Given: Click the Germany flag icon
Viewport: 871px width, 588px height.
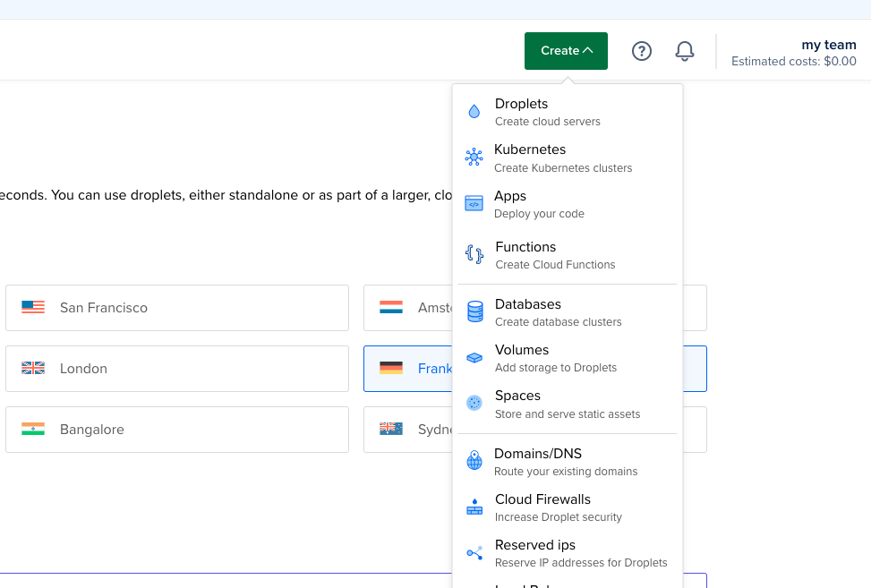Looking at the screenshot, I should 391,368.
